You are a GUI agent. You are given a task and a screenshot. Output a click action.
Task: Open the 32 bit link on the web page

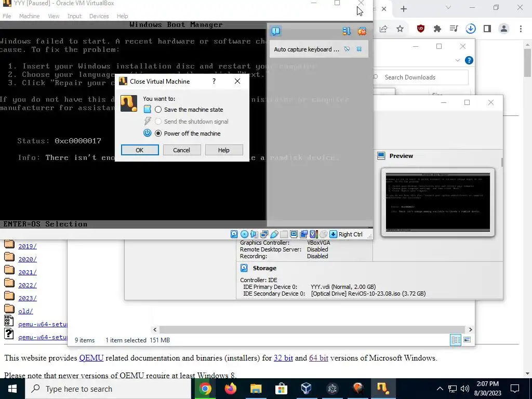tap(283, 358)
